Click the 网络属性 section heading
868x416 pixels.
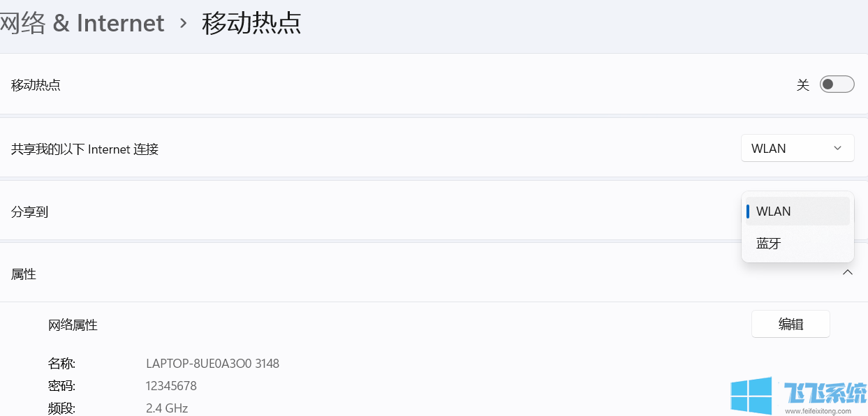tap(72, 325)
